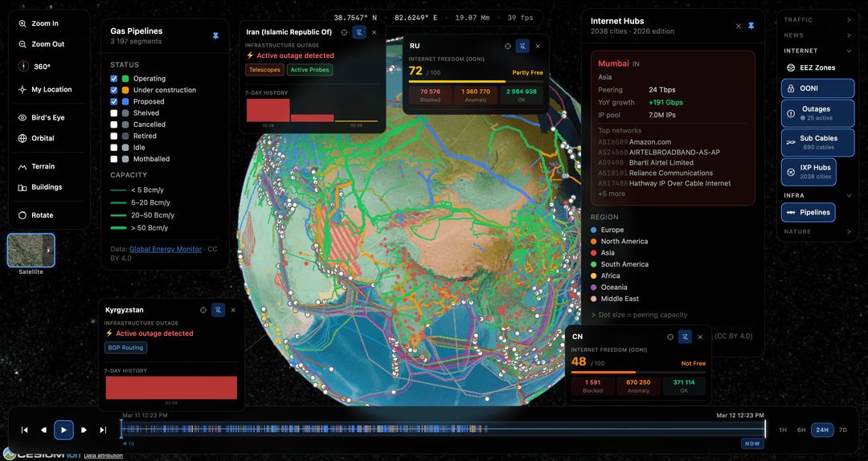Pin the Gas Pipelines panel
Image resolution: width=868 pixels, height=461 pixels.
(215, 36)
